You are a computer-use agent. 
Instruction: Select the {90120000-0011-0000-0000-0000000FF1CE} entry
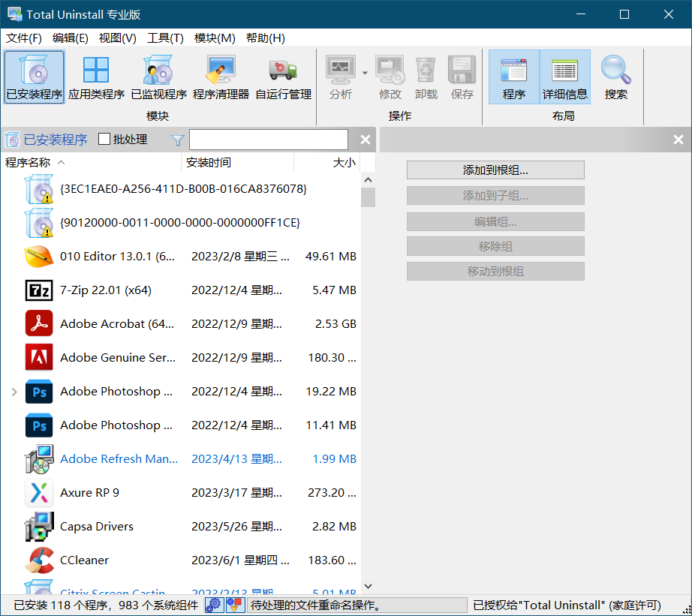[x=180, y=222]
